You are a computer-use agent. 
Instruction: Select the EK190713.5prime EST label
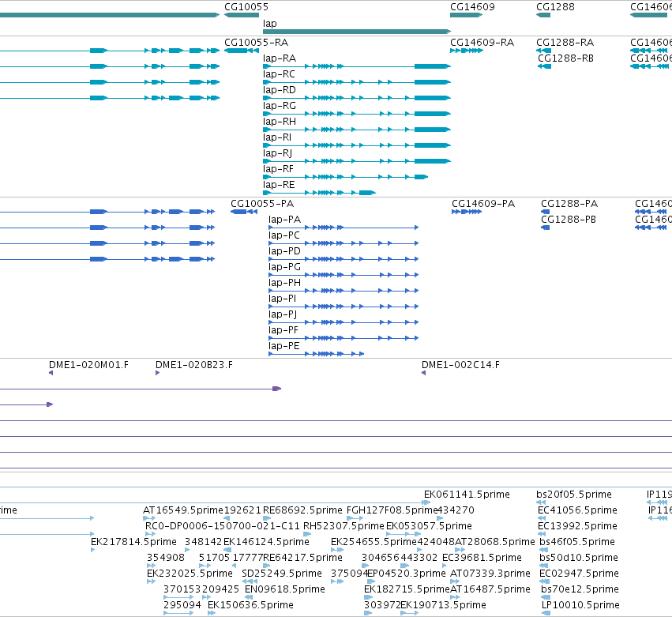443,605
